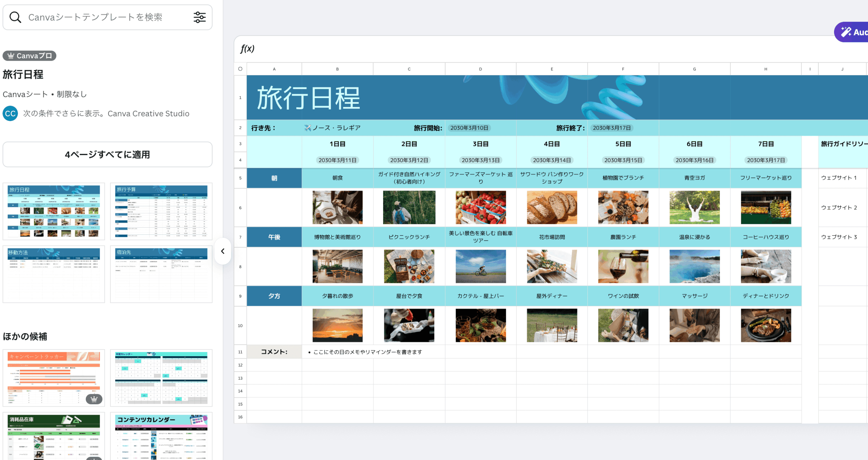Click the magic wand icon button at top right
This screenshot has height=460, width=868.
[847, 32]
